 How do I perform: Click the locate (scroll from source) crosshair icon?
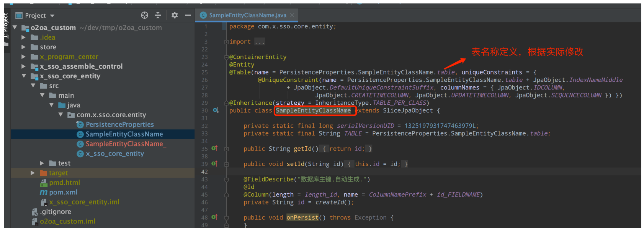(144, 15)
